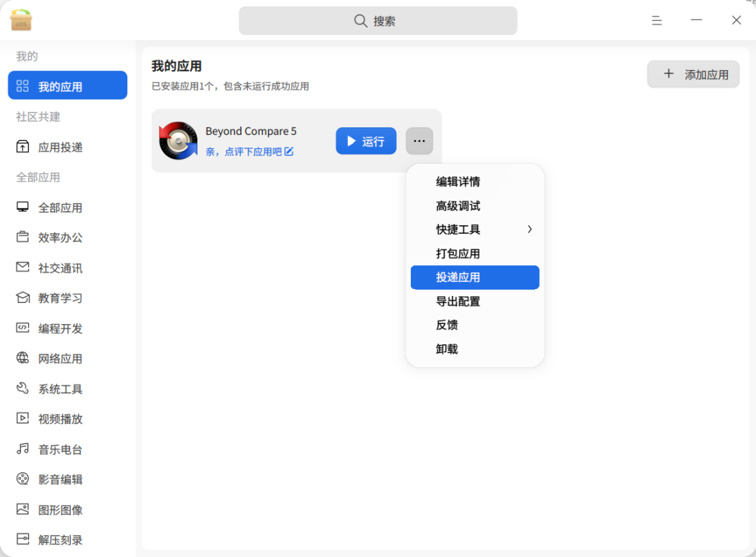Select 卸载 to uninstall the app
This screenshot has height=557, width=756.
[447, 348]
